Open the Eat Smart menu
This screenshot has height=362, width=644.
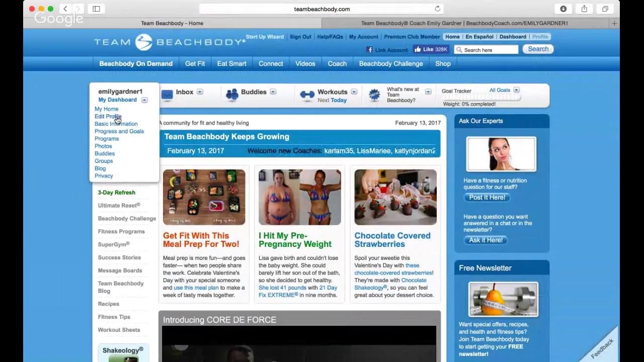(x=231, y=64)
